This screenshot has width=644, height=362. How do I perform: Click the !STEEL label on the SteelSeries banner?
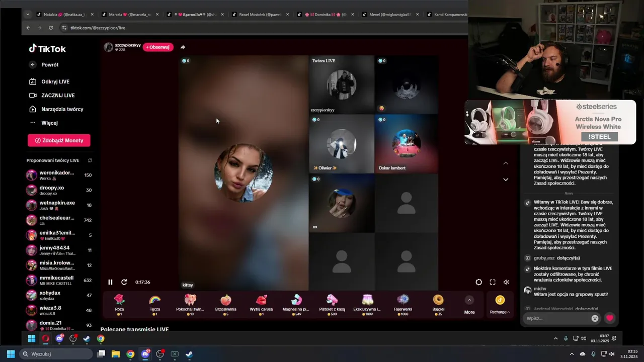599,137
